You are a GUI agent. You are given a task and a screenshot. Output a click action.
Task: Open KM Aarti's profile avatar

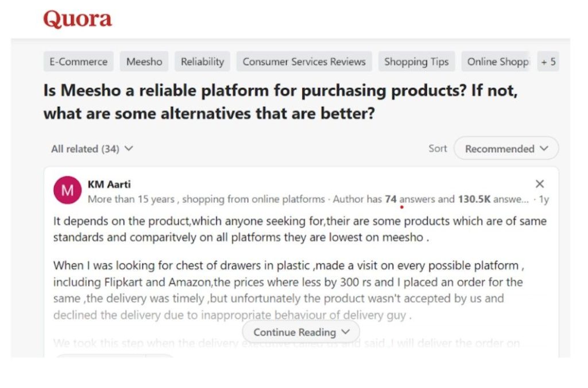pos(67,190)
